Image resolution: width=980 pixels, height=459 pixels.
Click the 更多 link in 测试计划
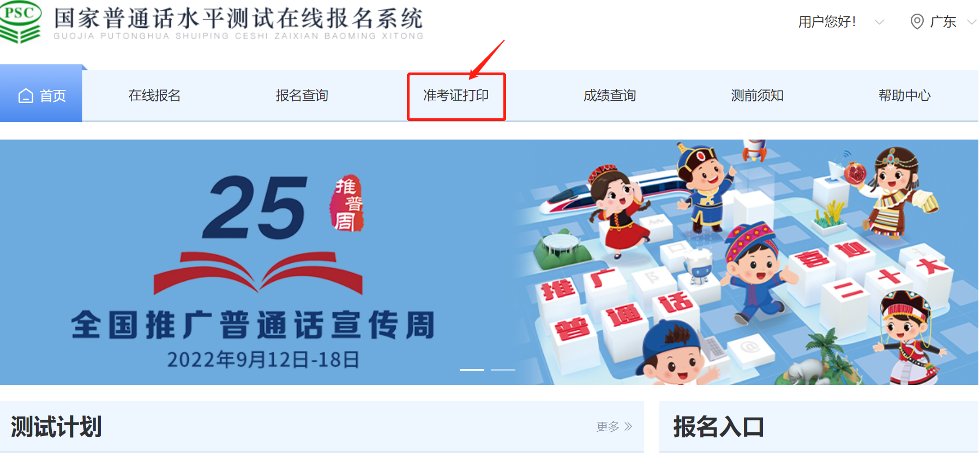(x=608, y=426)
